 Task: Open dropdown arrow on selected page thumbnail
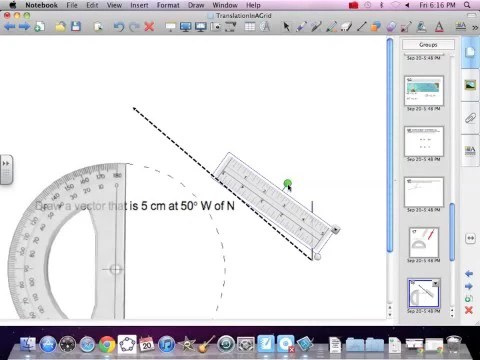click(435, 284)
